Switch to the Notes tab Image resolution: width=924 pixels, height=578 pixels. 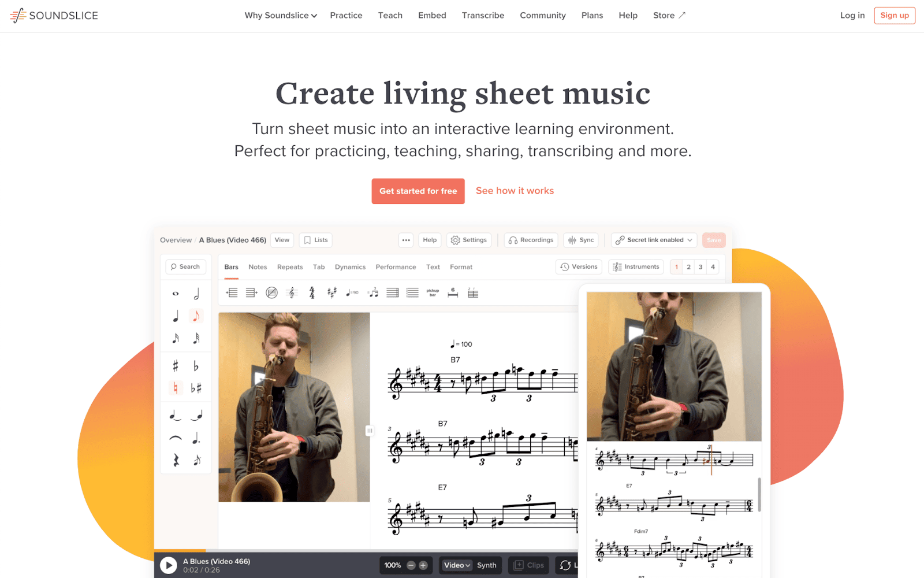pyautogui.click(x=258, y=267)
